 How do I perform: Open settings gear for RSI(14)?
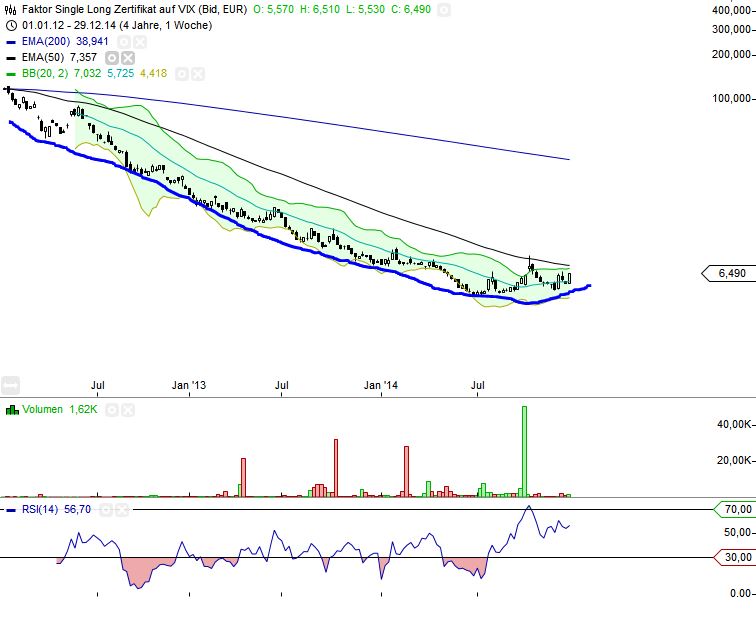pos(107,510)
